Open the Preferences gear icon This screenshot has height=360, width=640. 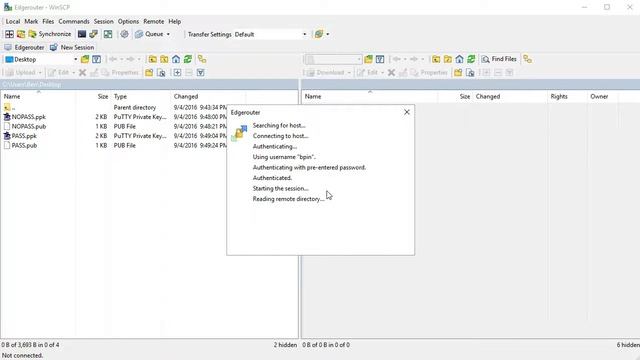click(124, 34)
